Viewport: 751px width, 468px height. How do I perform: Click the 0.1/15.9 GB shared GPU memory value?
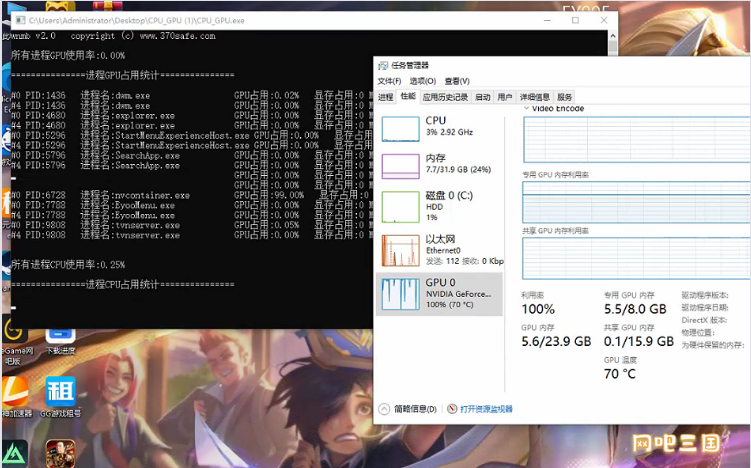coord(638,342)
